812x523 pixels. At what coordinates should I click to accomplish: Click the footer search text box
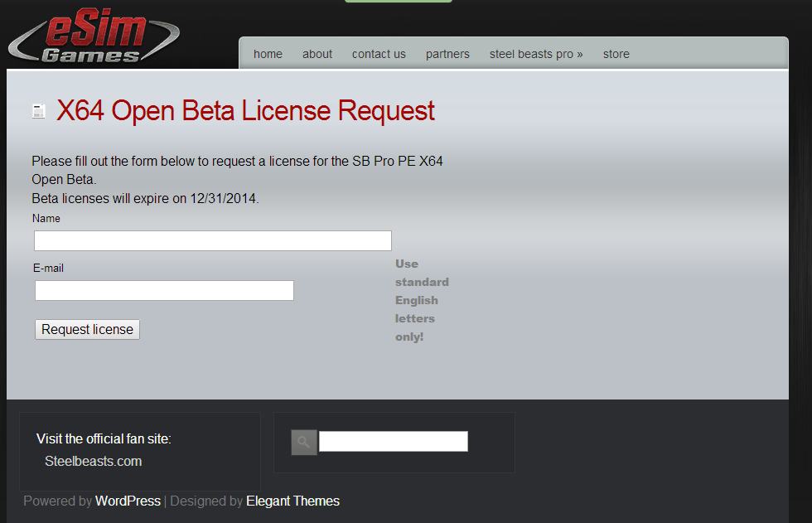tap(394, 442)
